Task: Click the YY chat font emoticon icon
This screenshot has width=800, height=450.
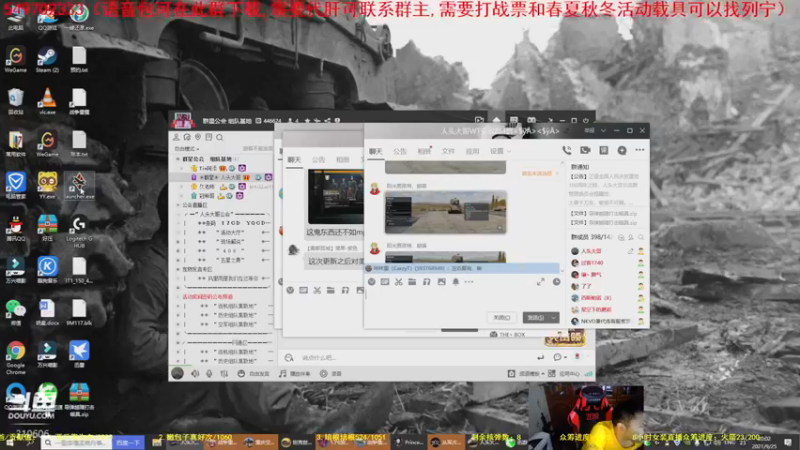Action: [289, 358]
